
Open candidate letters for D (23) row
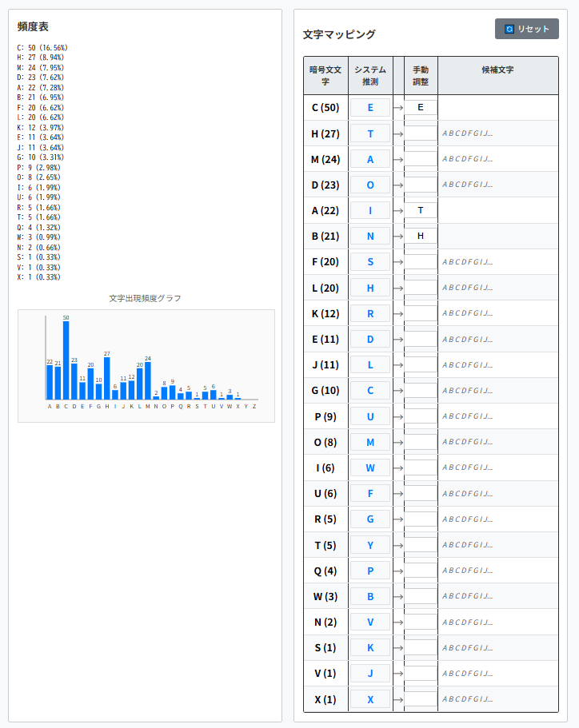[x=468, y=185]
